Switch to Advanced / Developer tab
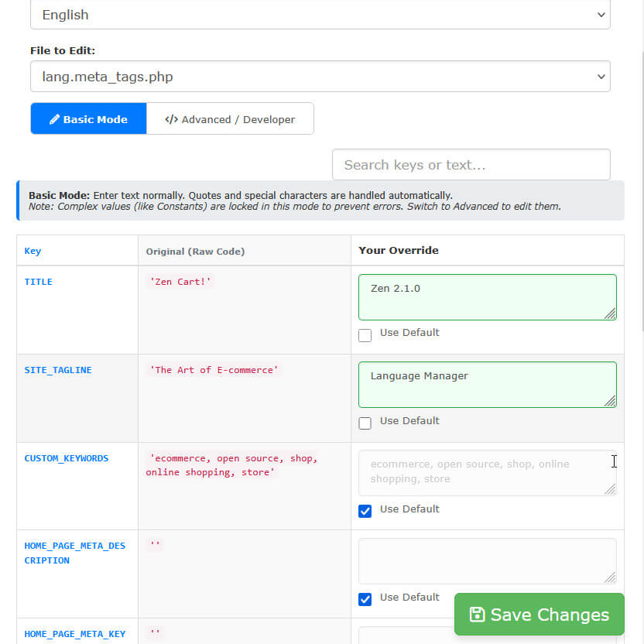This screenshot has height=644, width=644. click(x=230, y=119)
